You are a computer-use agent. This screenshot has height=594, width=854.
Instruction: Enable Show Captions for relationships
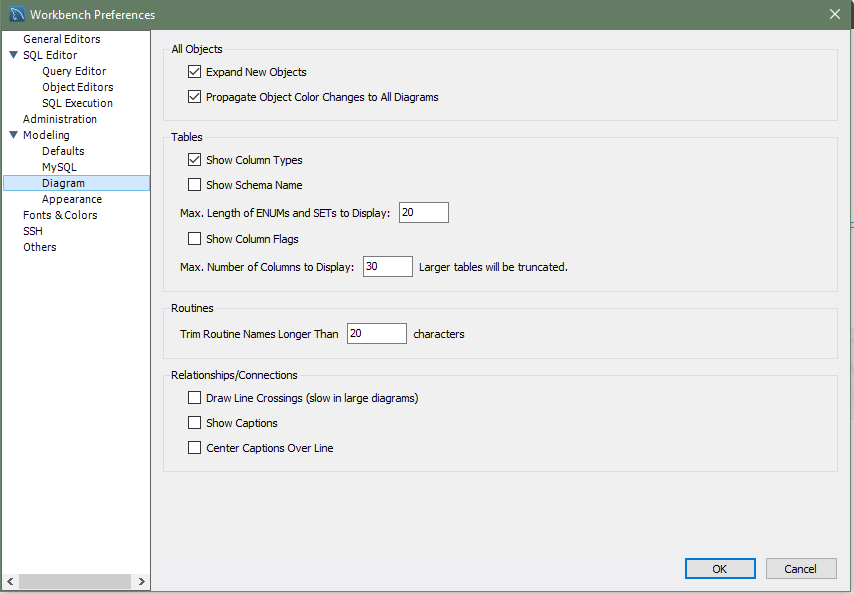tap(195, 423)
